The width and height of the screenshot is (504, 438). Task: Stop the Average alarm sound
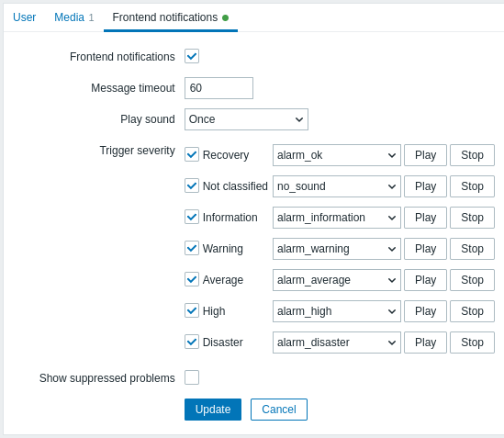[472, 280]
